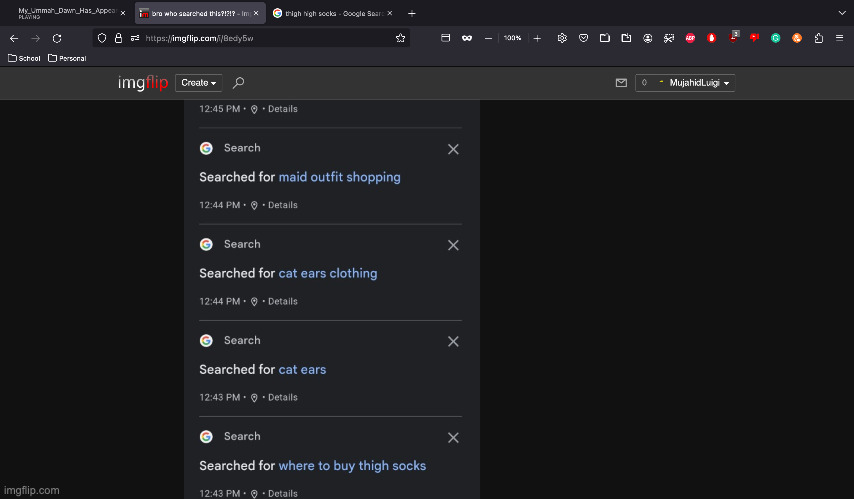This screenshot has height=499, width=854.
Task: Click location pin on cat ears clothing entry
Action: (254, 302)
